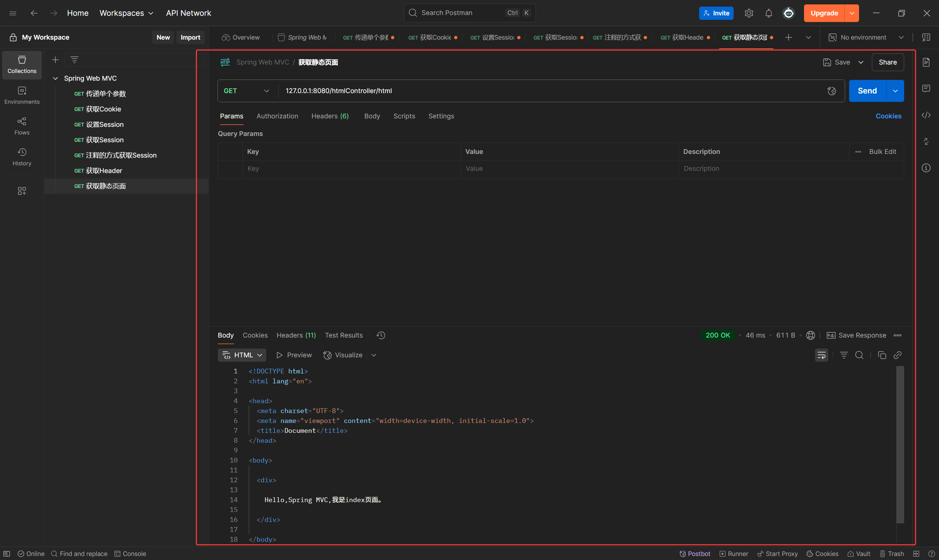The width and height of the screenshot is (939, 560).
Task: Click the New button
Action: point(163,37)
